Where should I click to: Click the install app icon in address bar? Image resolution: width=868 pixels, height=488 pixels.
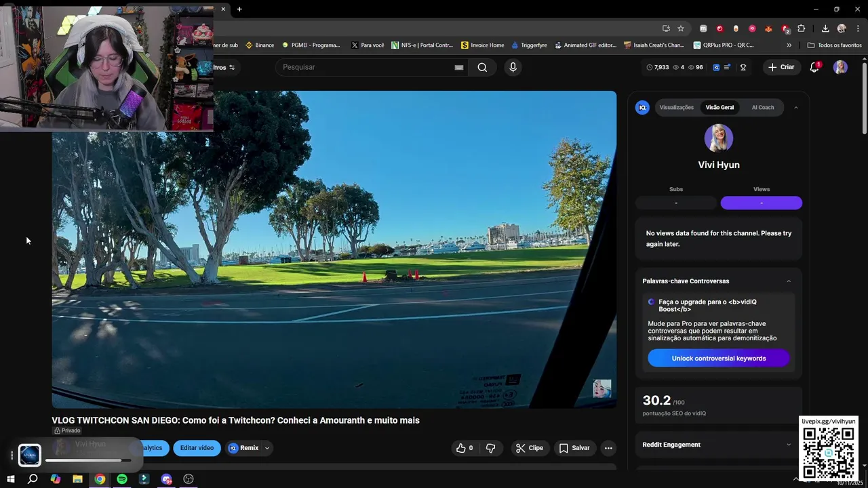(666, 28)
